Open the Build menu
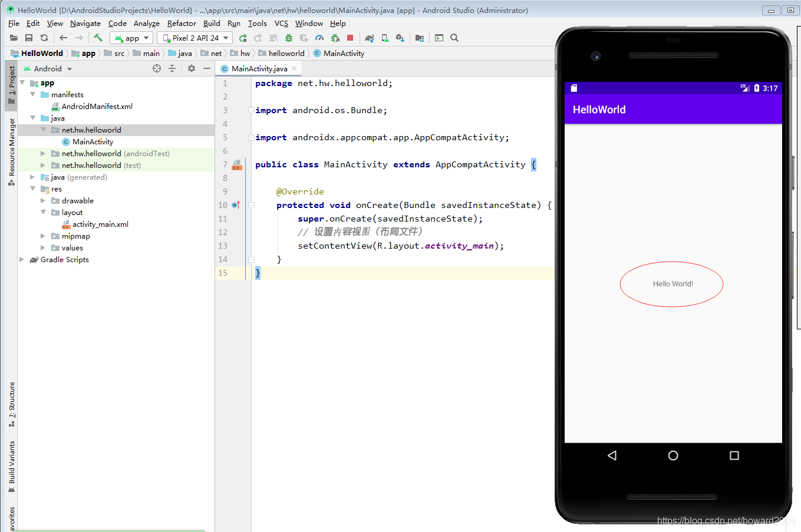Screen dimensions: 801x532 coord(212,23)
